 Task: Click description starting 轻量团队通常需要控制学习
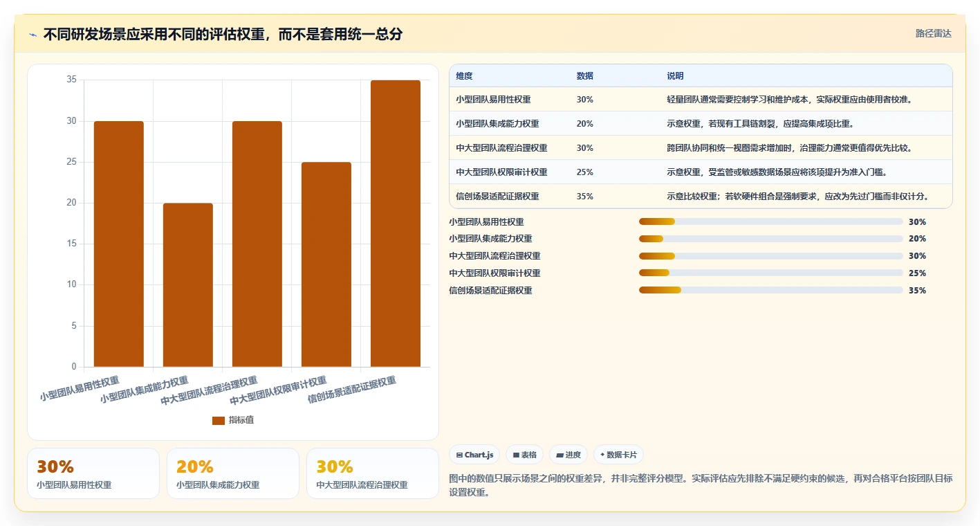point(791,100)
